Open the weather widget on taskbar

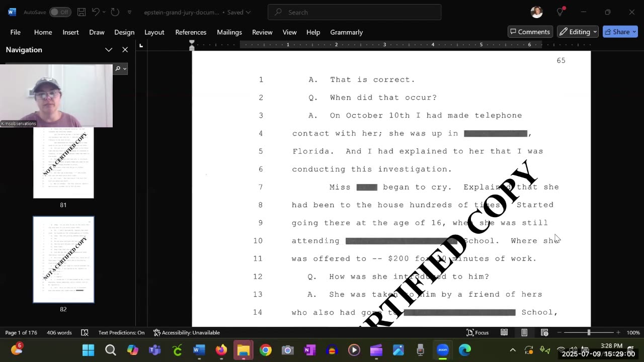[x=17, y=348]
